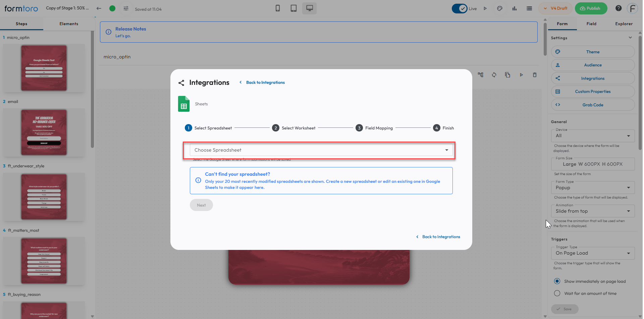
Task: Open the V4 Draft version dropdown
Action: pyautogui.click(x=555, y=8)
